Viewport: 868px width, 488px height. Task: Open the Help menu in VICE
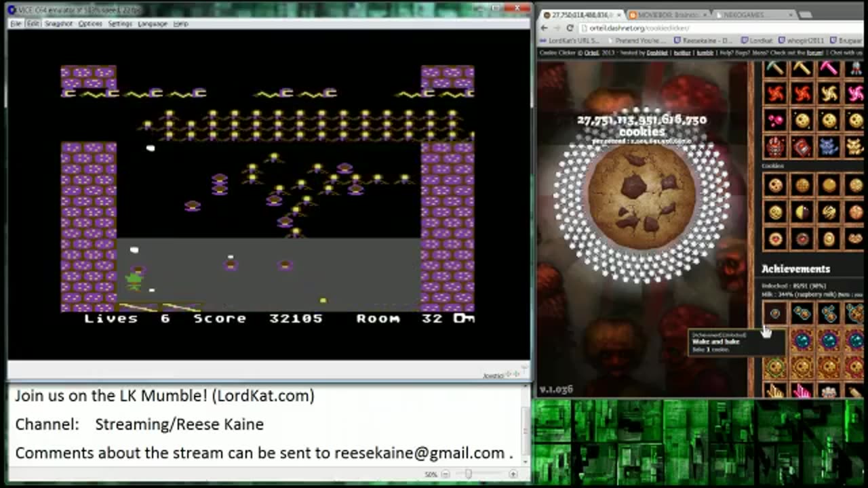click(x=180, y=23)
